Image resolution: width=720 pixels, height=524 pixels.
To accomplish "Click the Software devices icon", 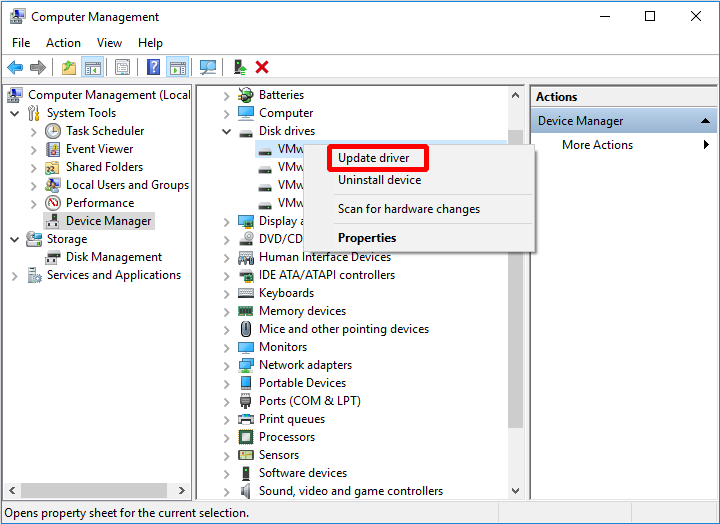I will click(246, 473).
